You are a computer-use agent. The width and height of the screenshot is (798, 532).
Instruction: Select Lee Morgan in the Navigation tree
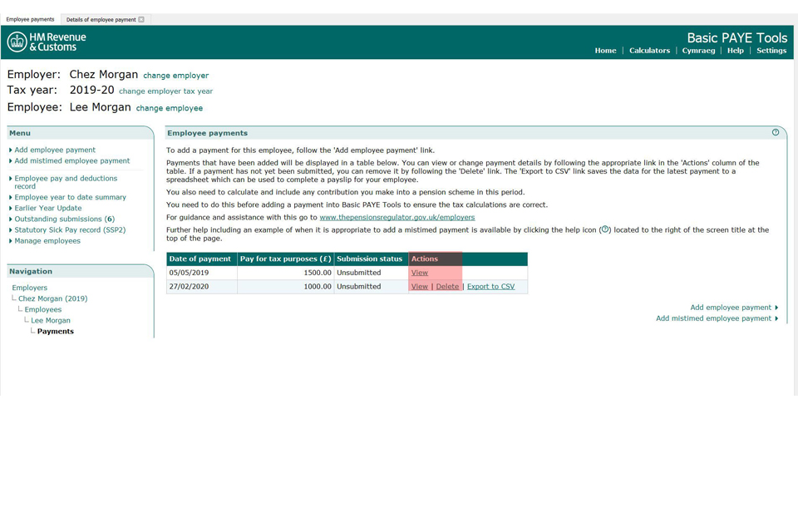51,320
